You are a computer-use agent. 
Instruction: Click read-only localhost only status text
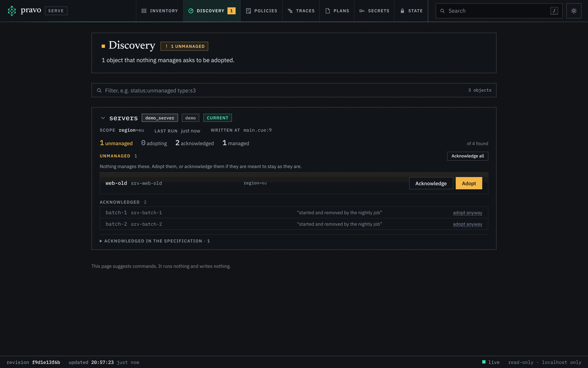pyautogui.click(x=545, y=362)
